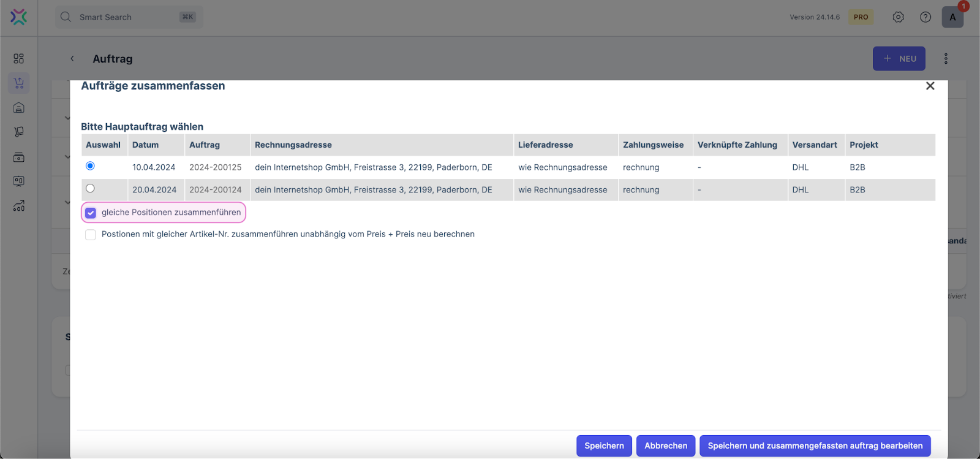Open the settings gear icon
The image size is (980, 459).
pos(898,17)
